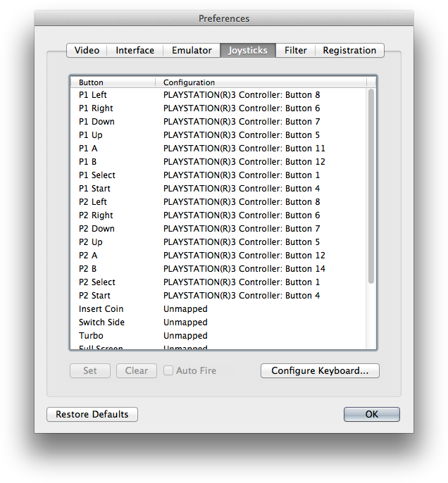The height and width of the screenshot is (483, 448).
Task: Switch to the Registration tab
Action: [349, 50]
